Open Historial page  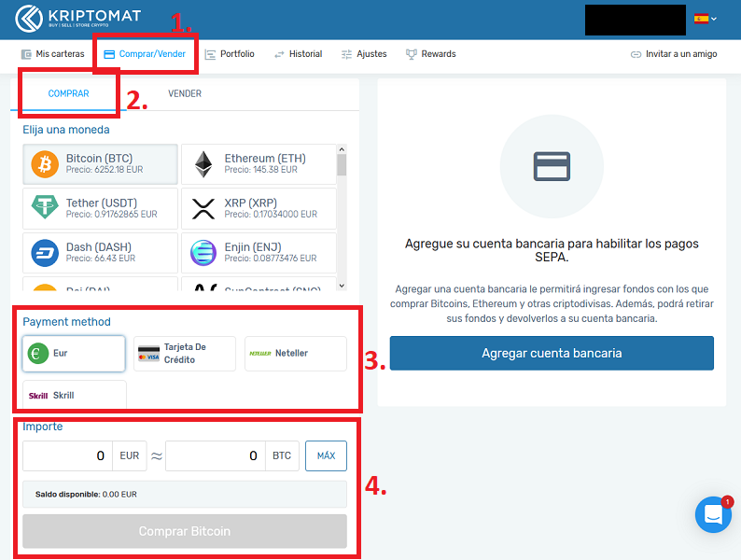299,54
